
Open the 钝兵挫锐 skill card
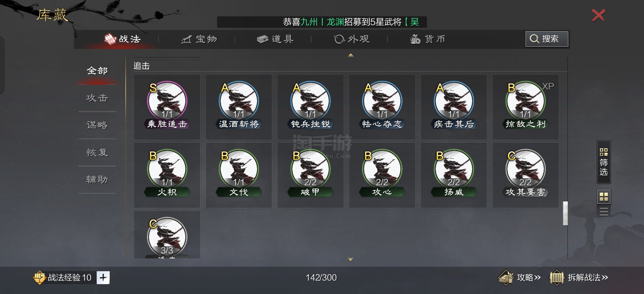310,107
